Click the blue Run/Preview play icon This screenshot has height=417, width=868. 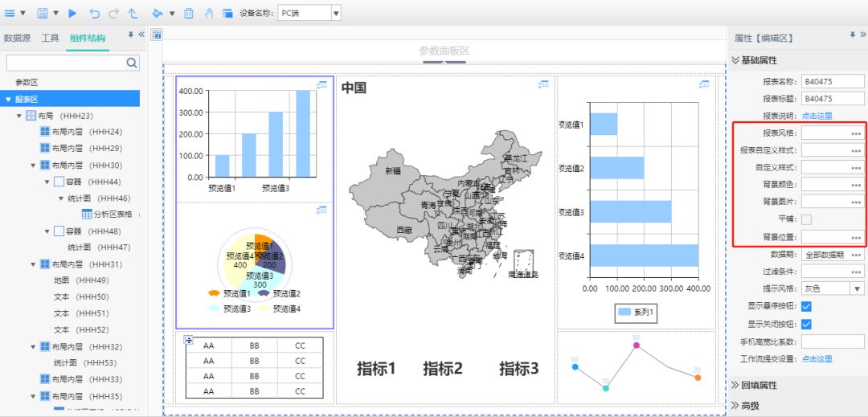(x=72, y=13)
